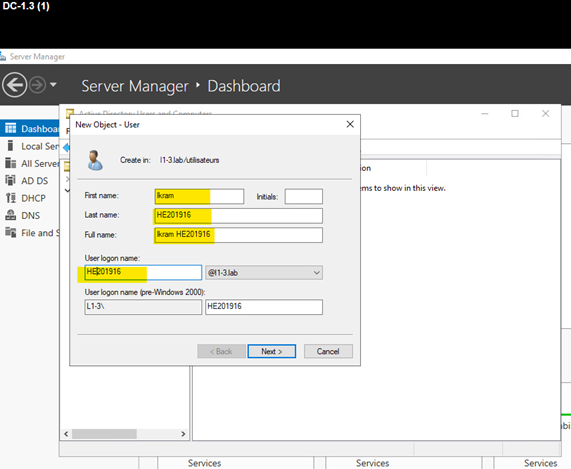This screenshot has height=469, width=571.
Task: Click the tree pane scroll left arrow
Action: pos(66,434)
